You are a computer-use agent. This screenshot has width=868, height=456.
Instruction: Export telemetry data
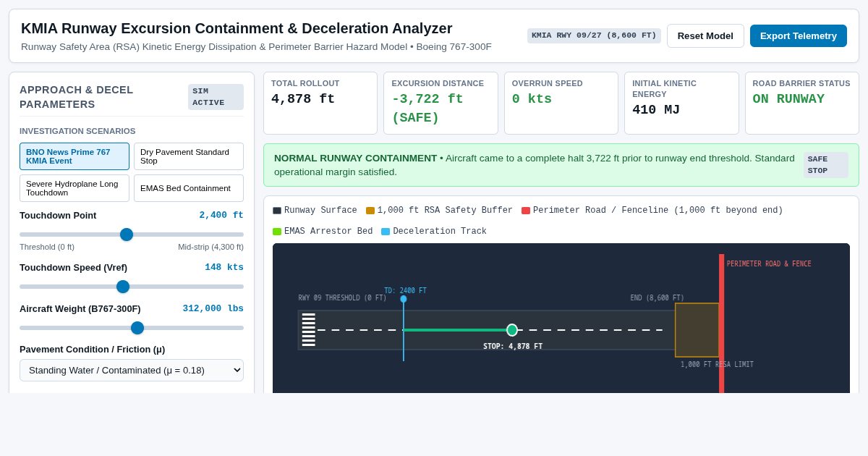799,36
